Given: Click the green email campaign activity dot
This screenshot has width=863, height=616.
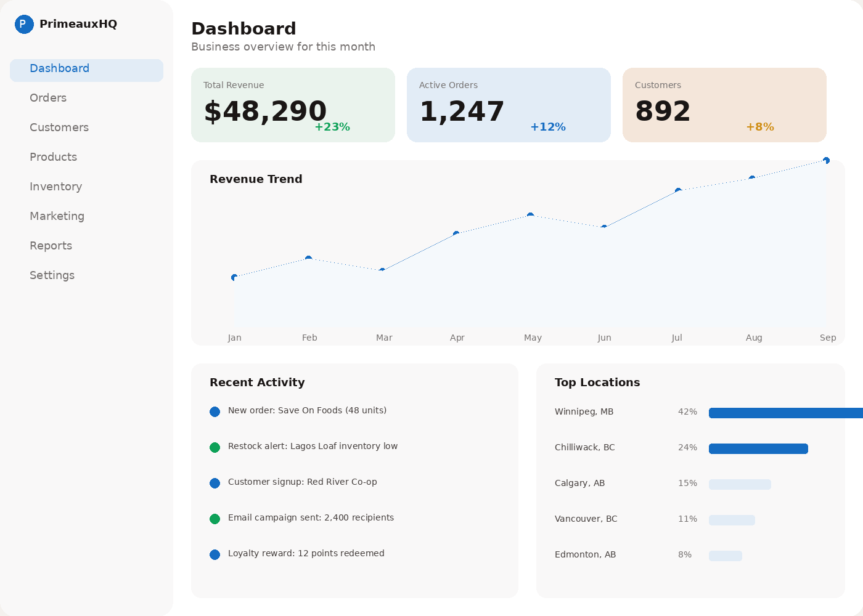Looking at the screenshot, I should click(215, 519).
